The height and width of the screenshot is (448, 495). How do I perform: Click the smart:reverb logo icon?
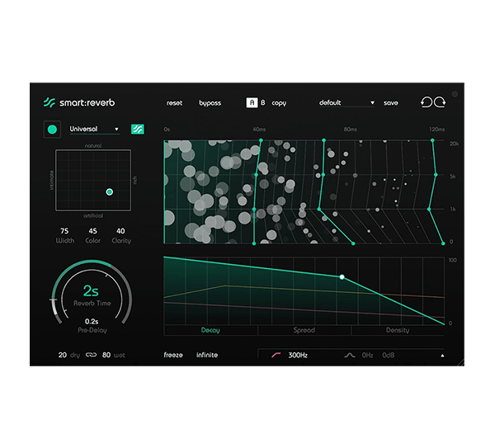(49, 102)
